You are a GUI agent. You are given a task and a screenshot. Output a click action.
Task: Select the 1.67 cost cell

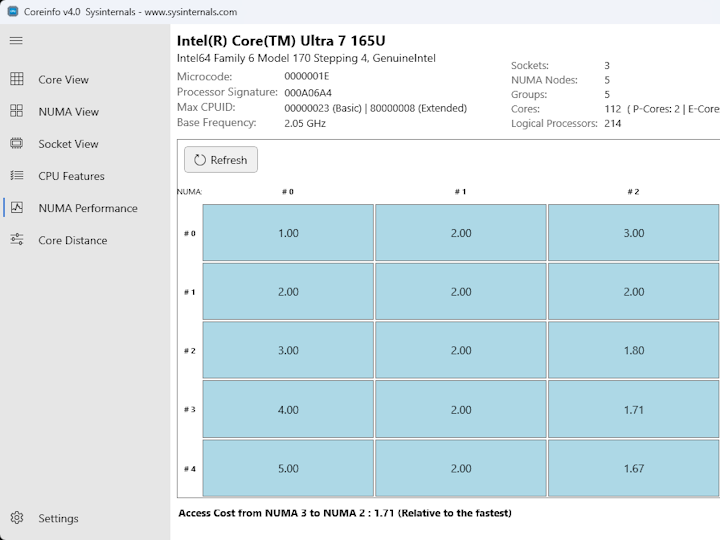point(634,468)
